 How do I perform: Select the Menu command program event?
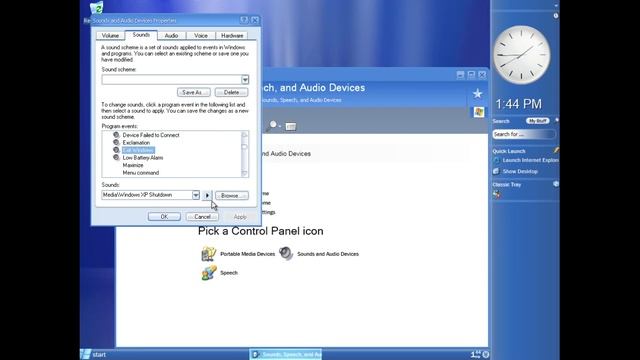pos(140,173)
